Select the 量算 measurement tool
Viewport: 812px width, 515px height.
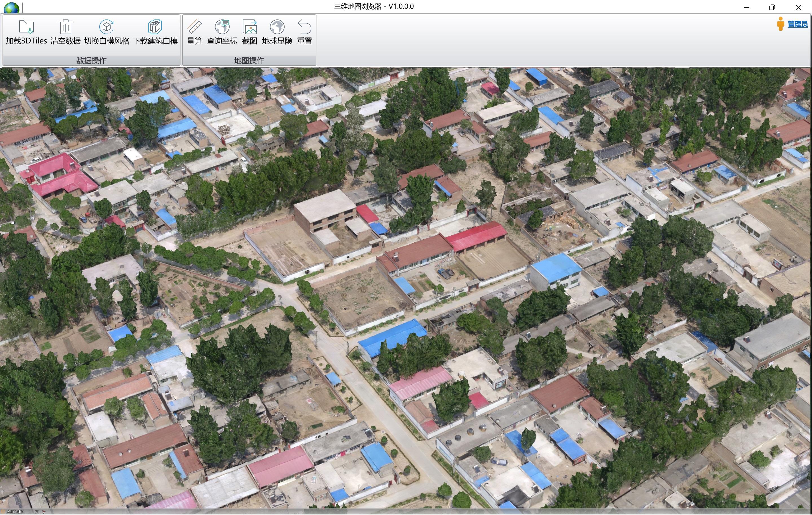(x=195, y=33)
